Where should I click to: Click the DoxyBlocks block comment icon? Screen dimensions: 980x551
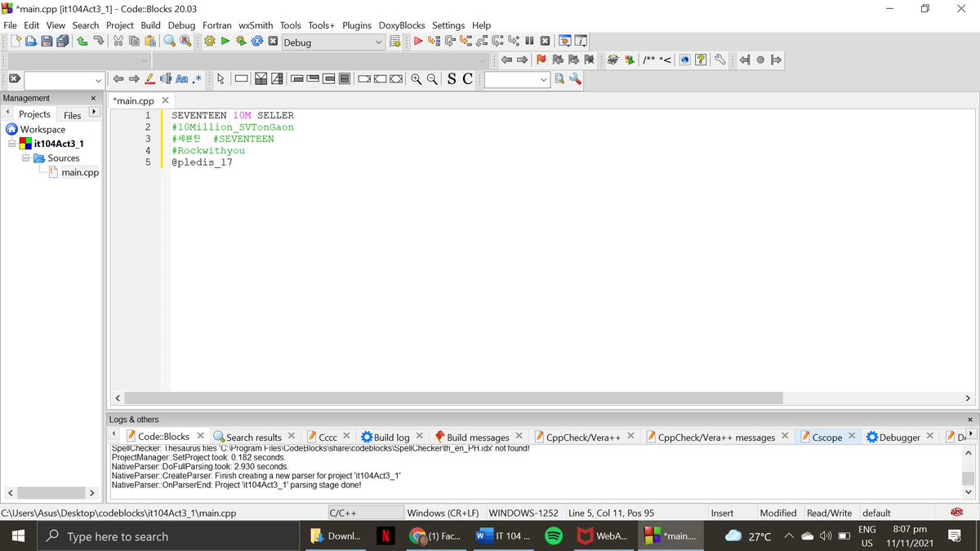(x=650, y=60)
